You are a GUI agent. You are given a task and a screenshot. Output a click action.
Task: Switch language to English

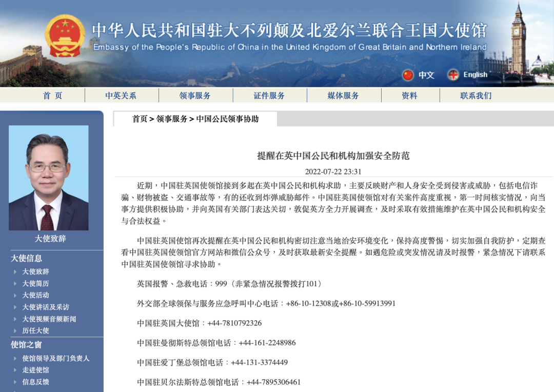click(475, 74)
